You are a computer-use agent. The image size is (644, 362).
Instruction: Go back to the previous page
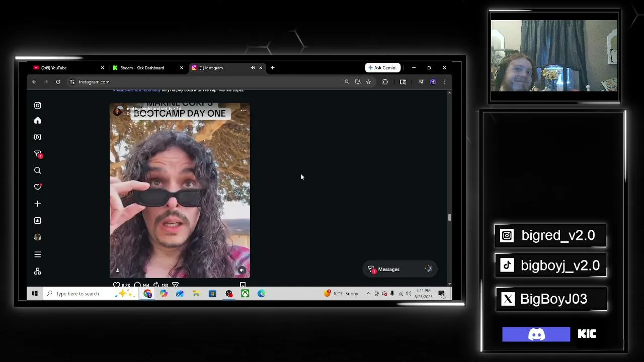[x=34, y=82]
